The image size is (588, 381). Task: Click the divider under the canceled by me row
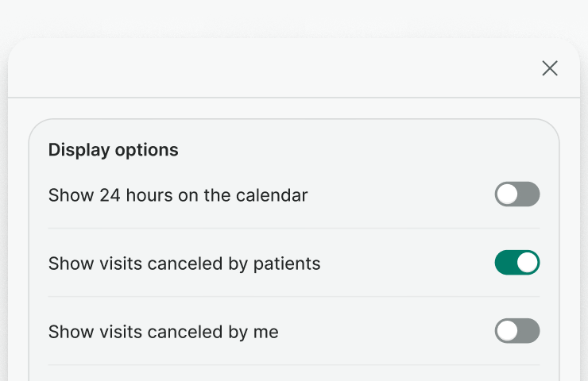click(x=294, y=365)
